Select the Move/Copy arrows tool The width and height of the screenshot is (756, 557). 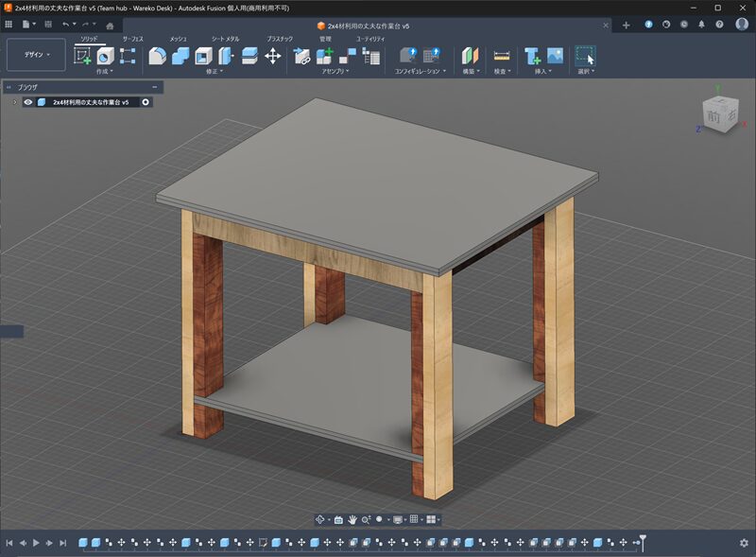273,56
